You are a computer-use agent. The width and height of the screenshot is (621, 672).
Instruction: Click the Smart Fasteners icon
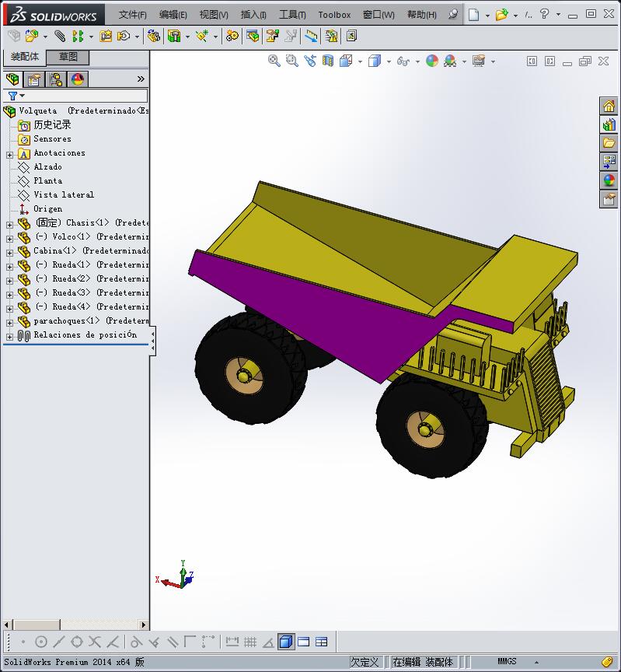click(x=106, y=36)
